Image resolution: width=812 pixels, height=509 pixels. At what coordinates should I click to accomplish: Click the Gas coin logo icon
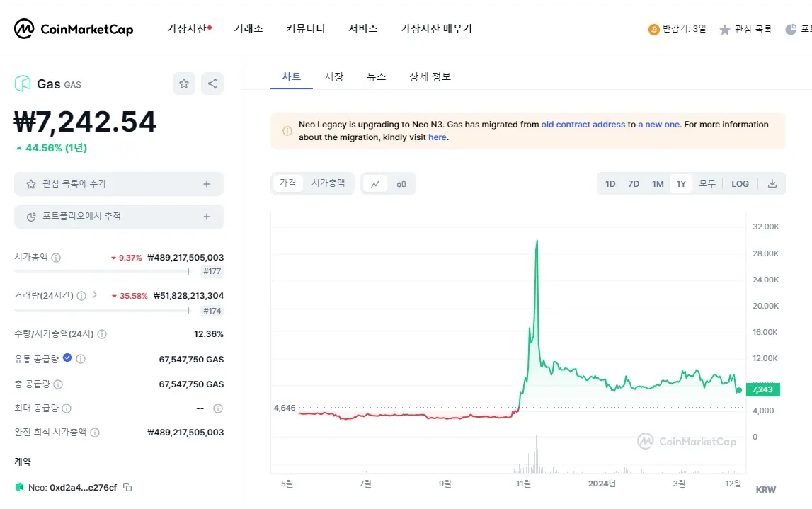[x=22, y=84]
